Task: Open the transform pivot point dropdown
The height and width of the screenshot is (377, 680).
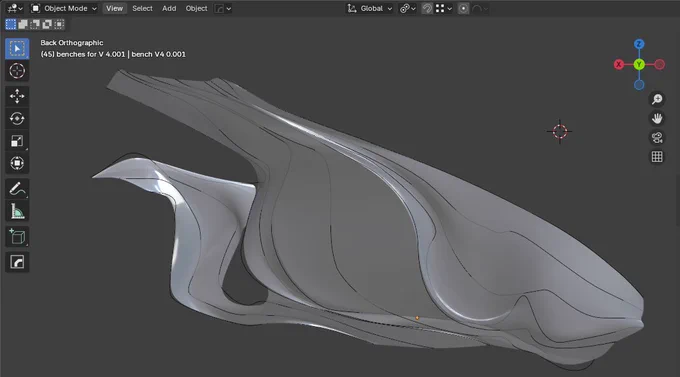Action: coord(408,8)
